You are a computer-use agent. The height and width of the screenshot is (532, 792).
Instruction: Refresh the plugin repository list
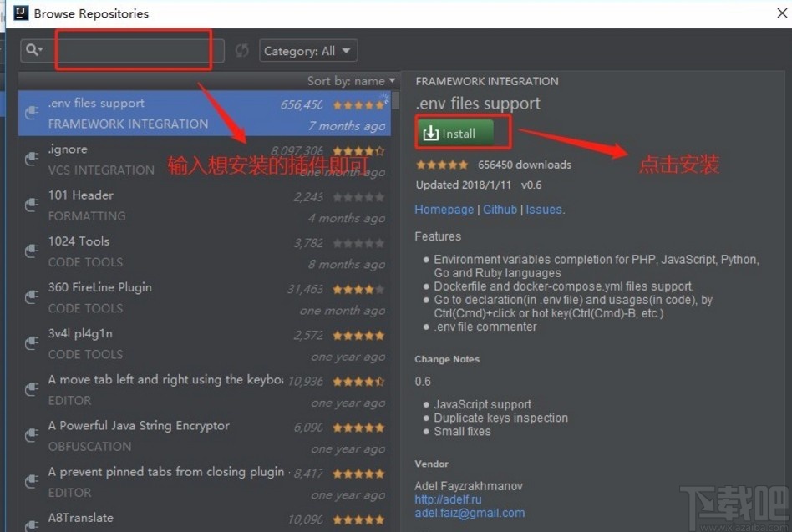[241, 50]
